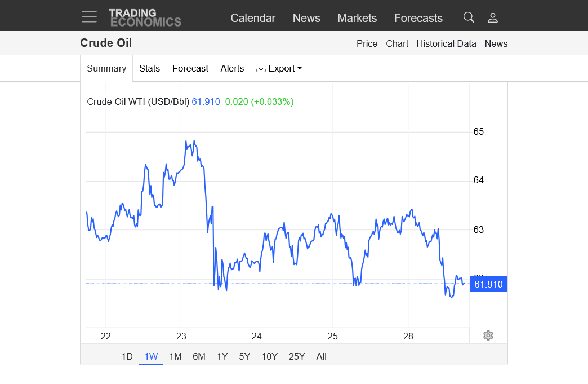Select the 1M time range
588x384 pixels.
tap(175, 356)
